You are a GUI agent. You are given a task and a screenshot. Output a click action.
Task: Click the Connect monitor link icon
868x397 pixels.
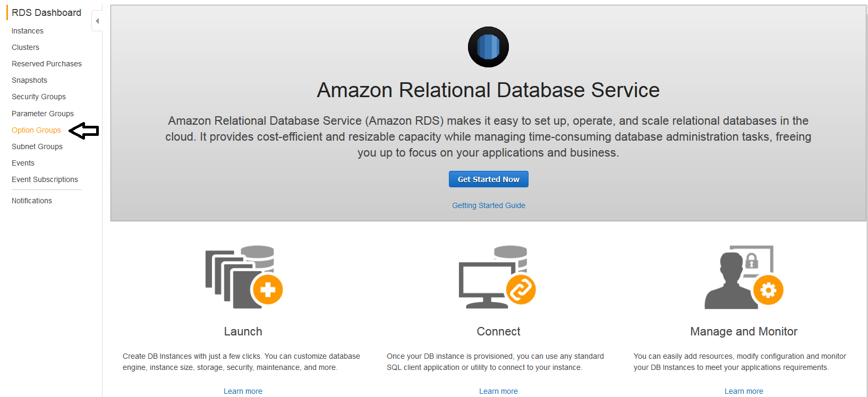(x=497, y=277)
